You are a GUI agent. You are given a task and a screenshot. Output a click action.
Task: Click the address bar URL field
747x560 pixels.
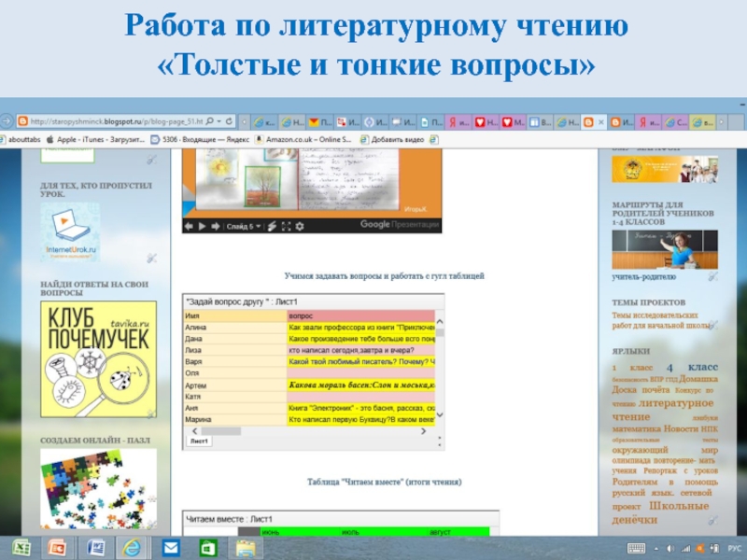pos(117,122)
